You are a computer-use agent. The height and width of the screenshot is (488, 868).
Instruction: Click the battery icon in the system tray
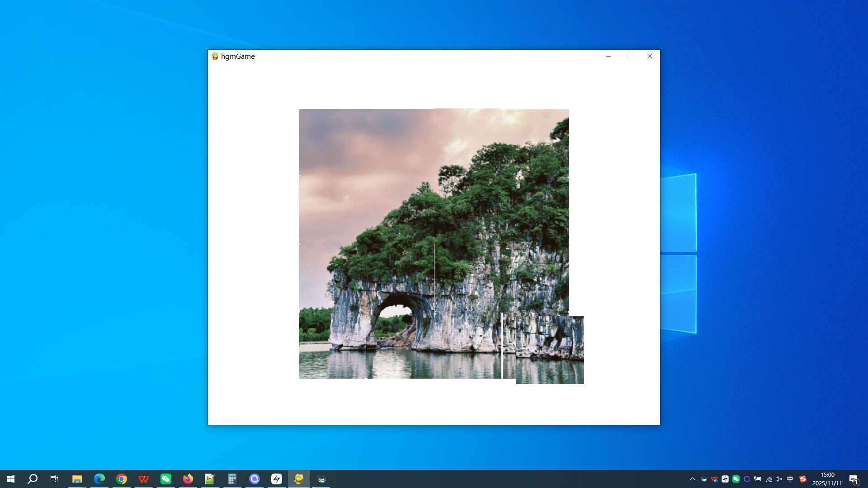(x=758, y=479)
